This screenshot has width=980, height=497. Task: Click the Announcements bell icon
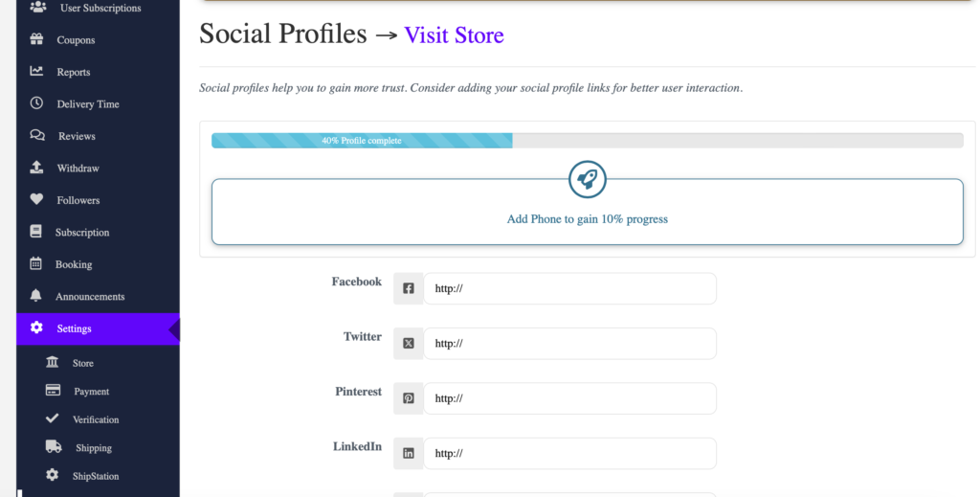pos(35,296)
